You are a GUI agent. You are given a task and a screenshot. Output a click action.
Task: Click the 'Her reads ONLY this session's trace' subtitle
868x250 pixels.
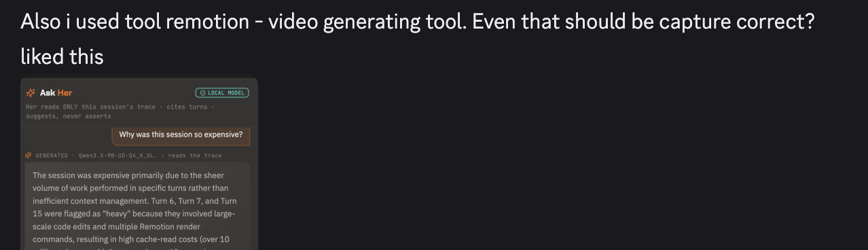[x=90, y=107]
